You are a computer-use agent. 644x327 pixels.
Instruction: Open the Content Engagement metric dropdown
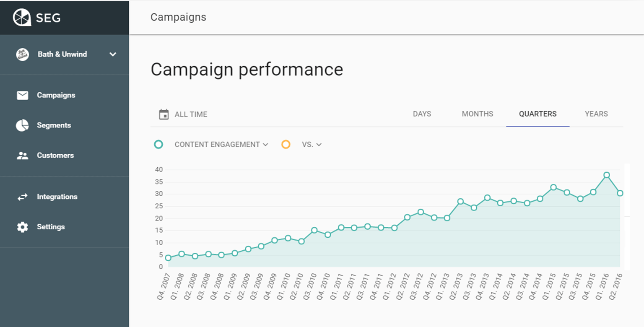pyautogui.click(x=221, y=145)
